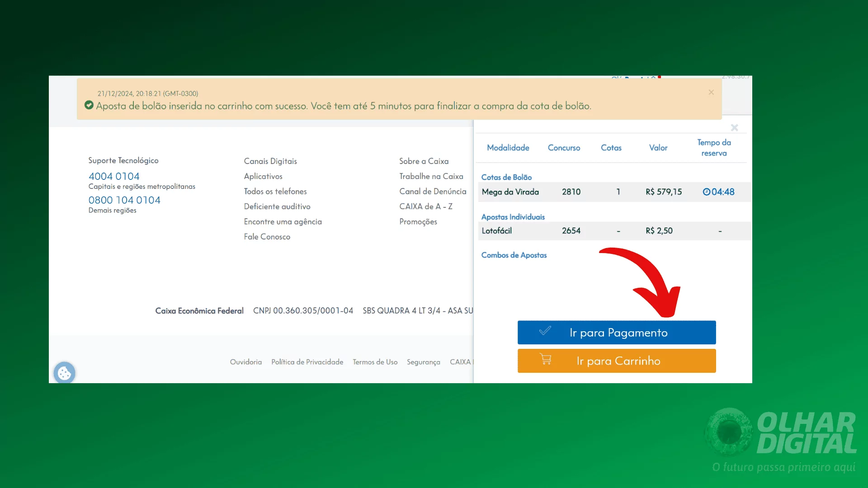The image size is (868, 488).
Task: Close the success notification banner
Action: [x=711, y=92]
